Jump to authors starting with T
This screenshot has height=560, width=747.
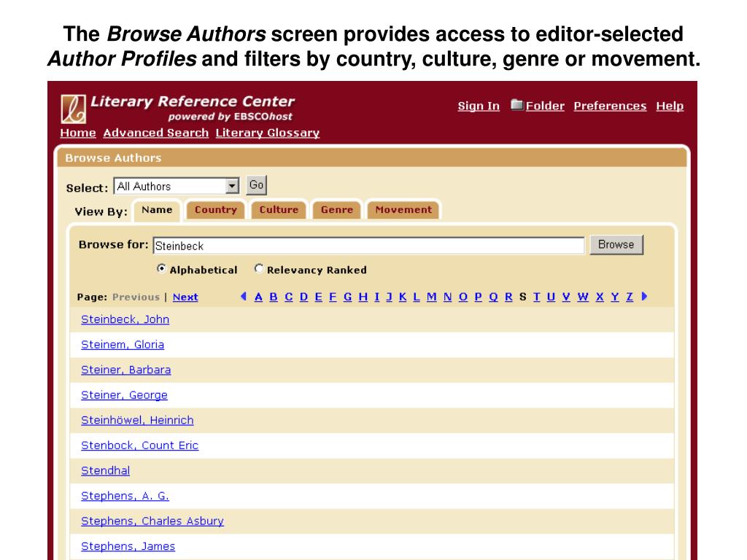pyautogui.click(x=537, y=297)
